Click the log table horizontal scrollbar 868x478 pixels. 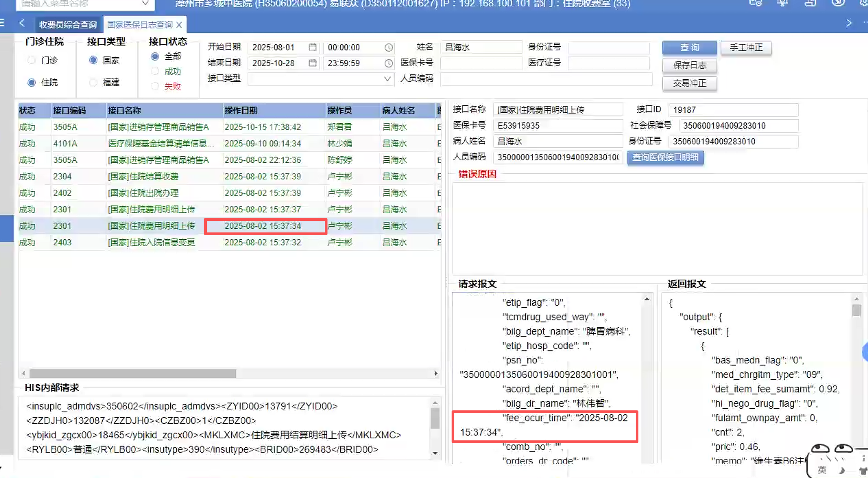(x=133, y=374)
